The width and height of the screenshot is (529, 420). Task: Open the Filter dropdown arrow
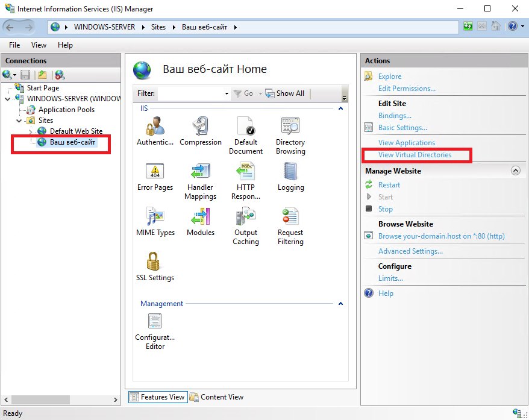point(227,93)
